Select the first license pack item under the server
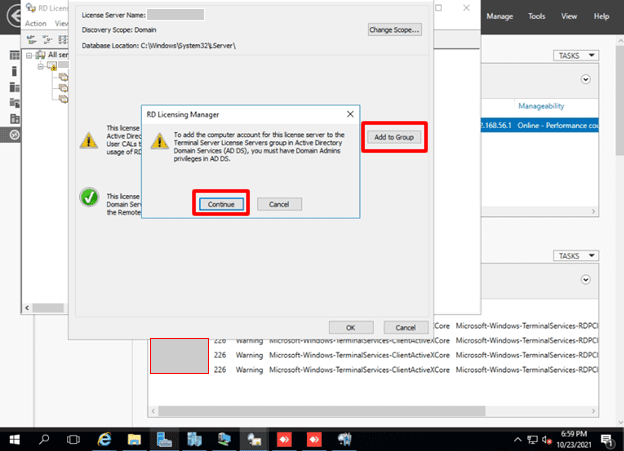 click(63, 77)
